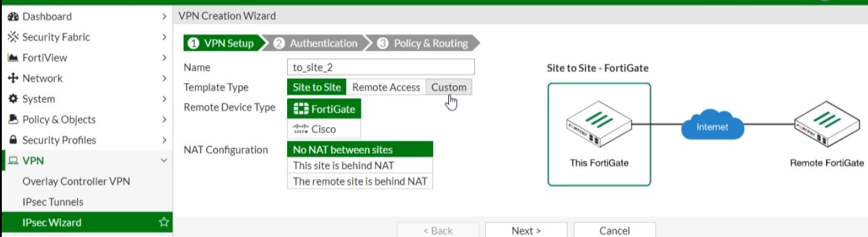Click the Network arrows icon

[x=13, y=79]
